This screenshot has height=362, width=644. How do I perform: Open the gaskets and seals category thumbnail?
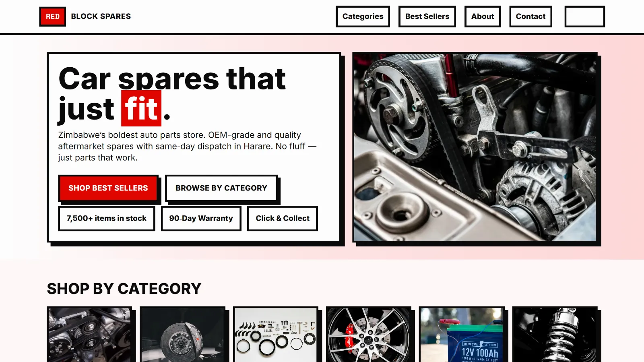(276, 334)
